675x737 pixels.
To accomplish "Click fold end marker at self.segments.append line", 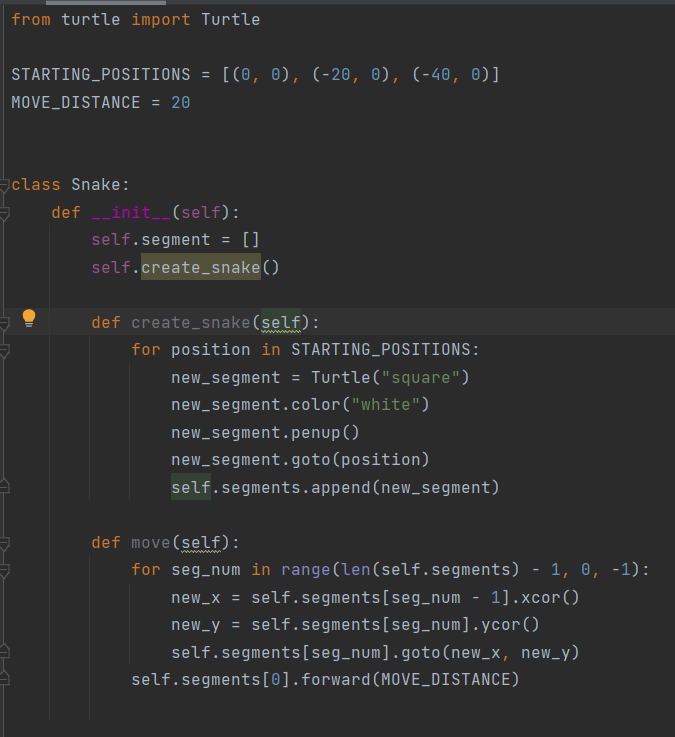I will [4, 486].
